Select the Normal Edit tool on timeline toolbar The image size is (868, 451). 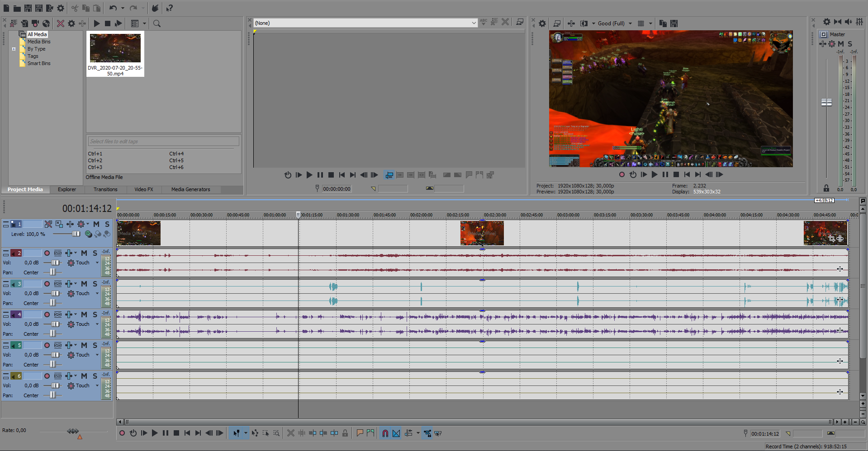[236, 433]
